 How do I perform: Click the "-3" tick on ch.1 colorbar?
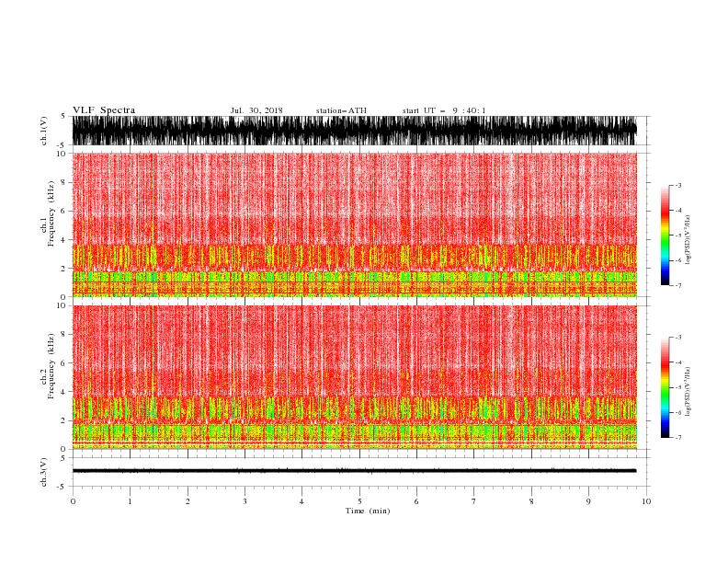click(x=677, y=185)
